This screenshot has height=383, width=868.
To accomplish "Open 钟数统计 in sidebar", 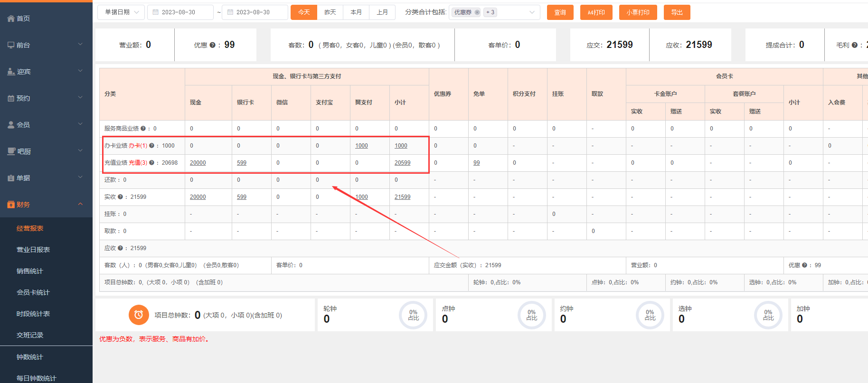I will point(30,357).
